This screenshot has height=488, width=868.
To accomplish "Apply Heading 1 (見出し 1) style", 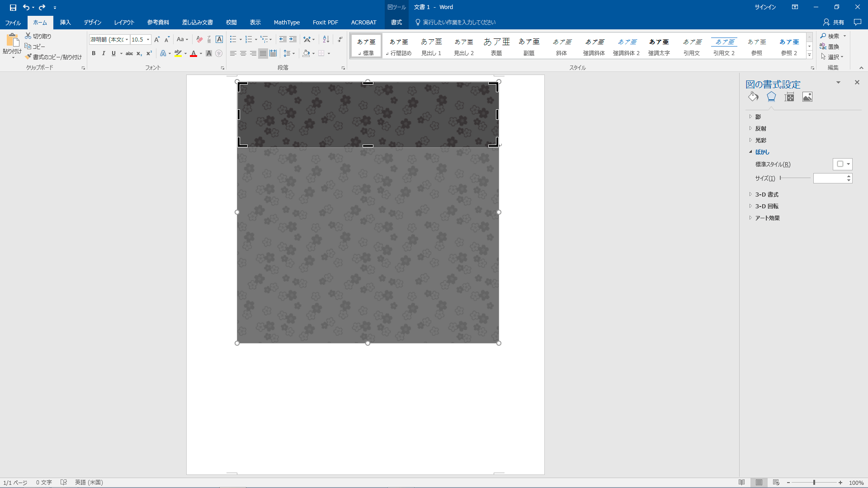I will (x=431, y=46).
